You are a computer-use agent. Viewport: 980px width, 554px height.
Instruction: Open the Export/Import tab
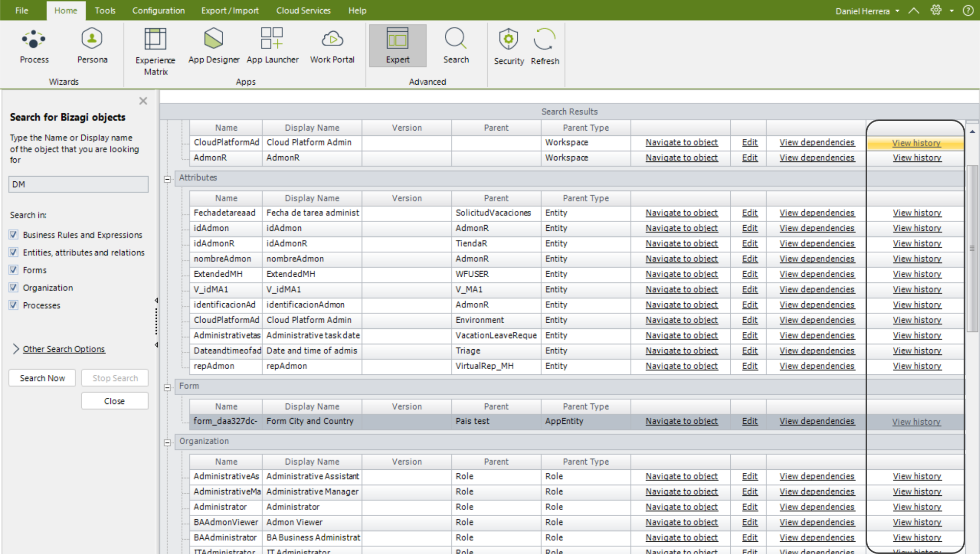tap(230, 10)
